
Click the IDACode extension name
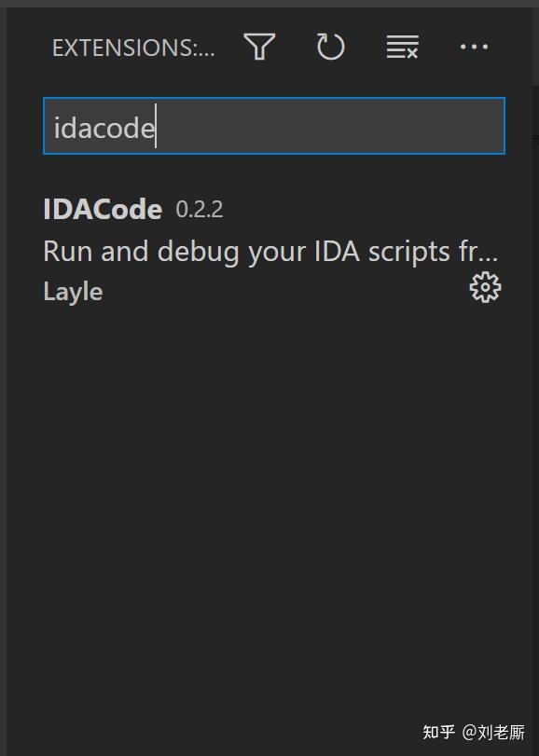point(103,209)
